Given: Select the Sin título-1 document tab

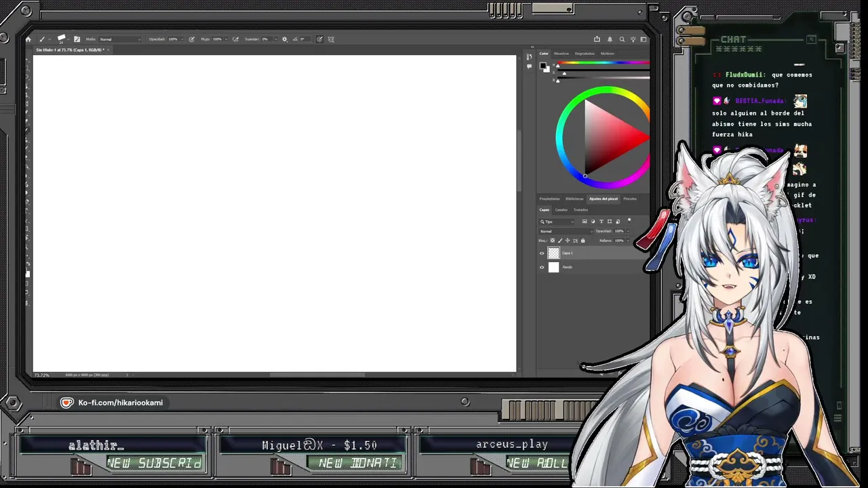Looking at the screenshot, I should pos(70,50).
